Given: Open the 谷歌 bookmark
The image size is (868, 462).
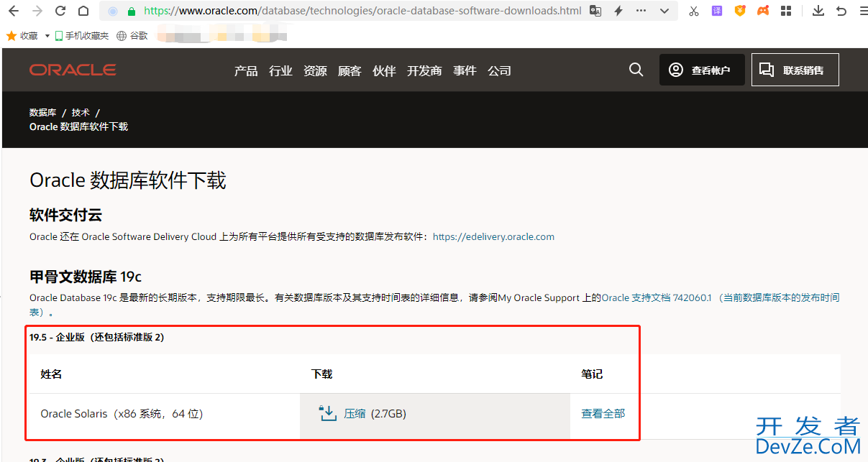Looking at the screenshot, I should [x=132, y=35].
